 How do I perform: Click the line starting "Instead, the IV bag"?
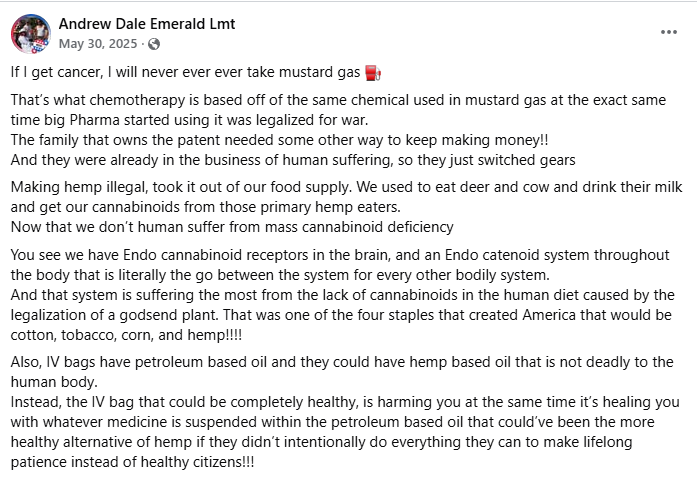(340, 400)
